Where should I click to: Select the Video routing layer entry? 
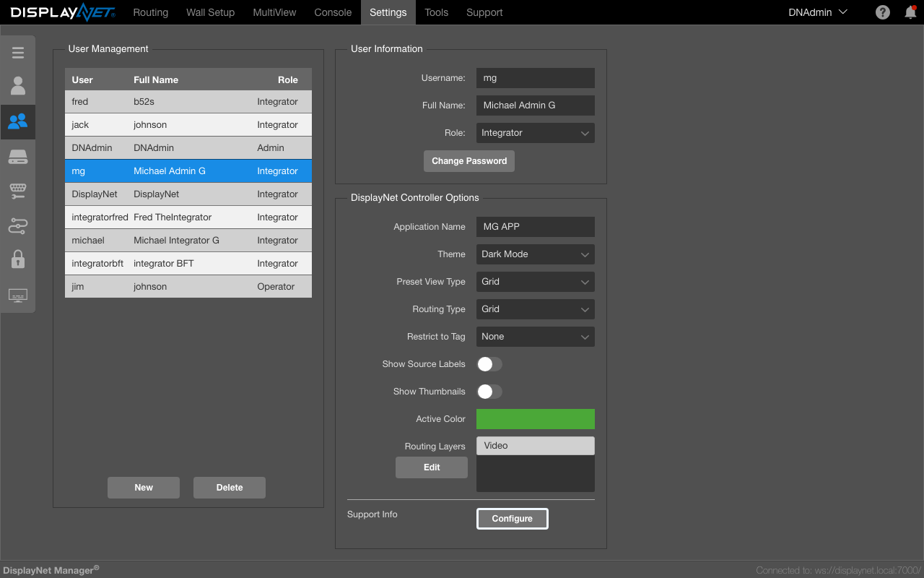tap(536, 446)
